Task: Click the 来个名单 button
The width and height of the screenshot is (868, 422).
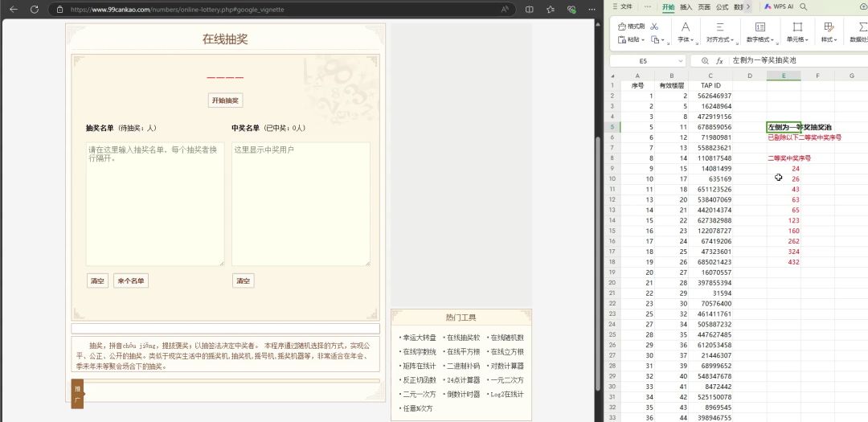Action: click(130, 281)
